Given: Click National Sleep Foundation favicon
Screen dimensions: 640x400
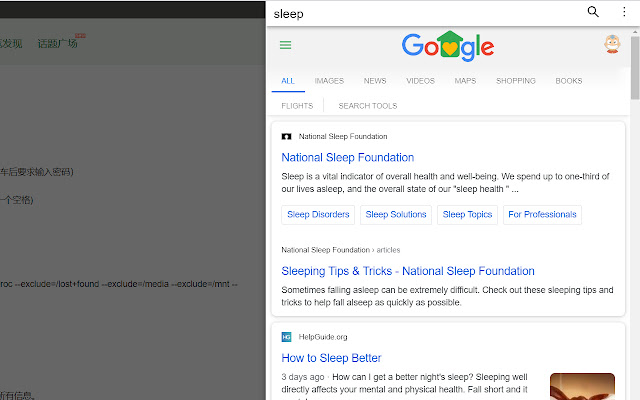Looking at the screenshot, I should pos(287,136).
